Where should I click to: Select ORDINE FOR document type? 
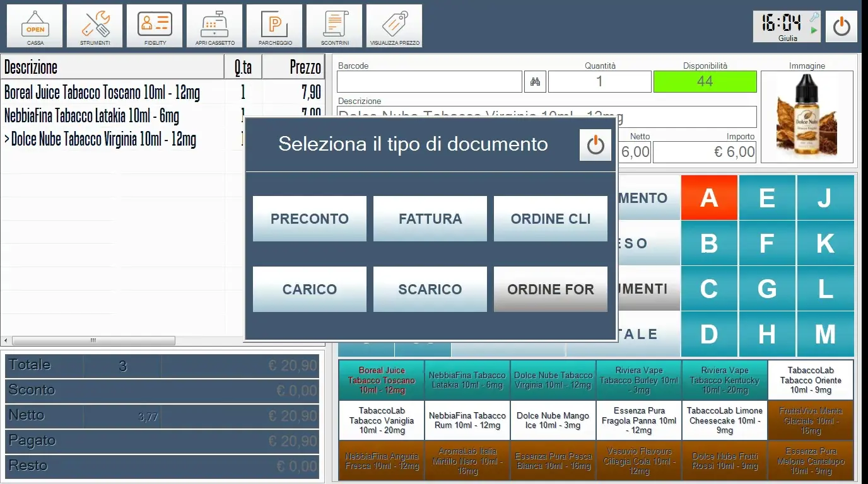(551, 289)
